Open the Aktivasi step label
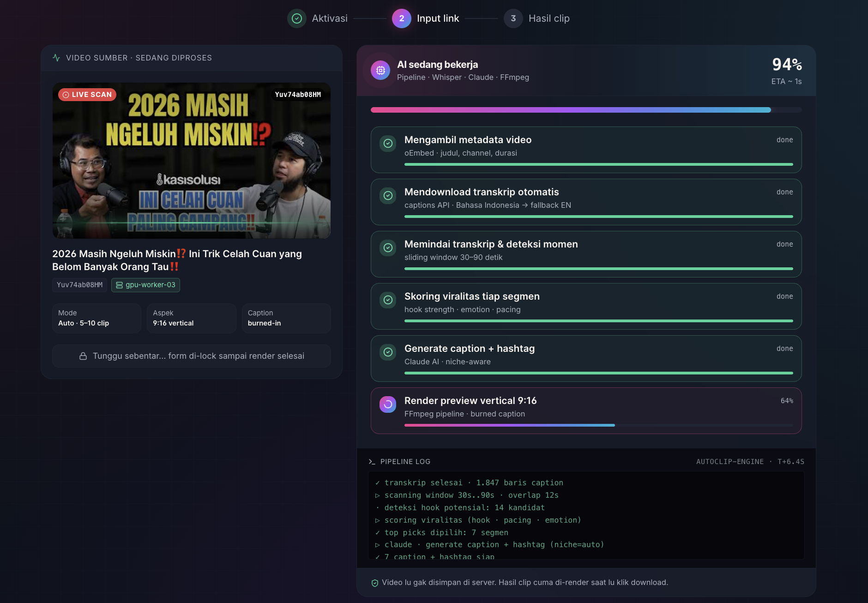Viewport: 868px width, 603px height. tap(330, 18)
